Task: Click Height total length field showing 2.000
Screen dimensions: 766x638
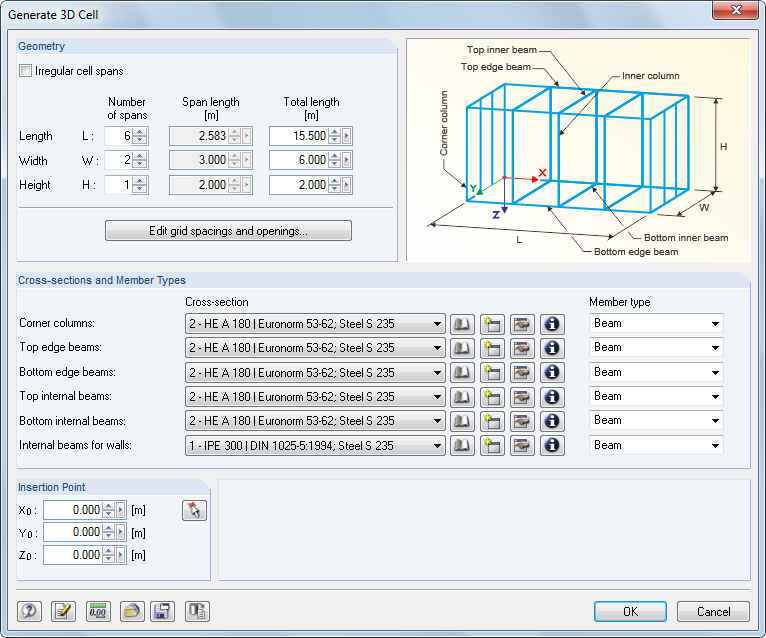Action: pos(298,185)
